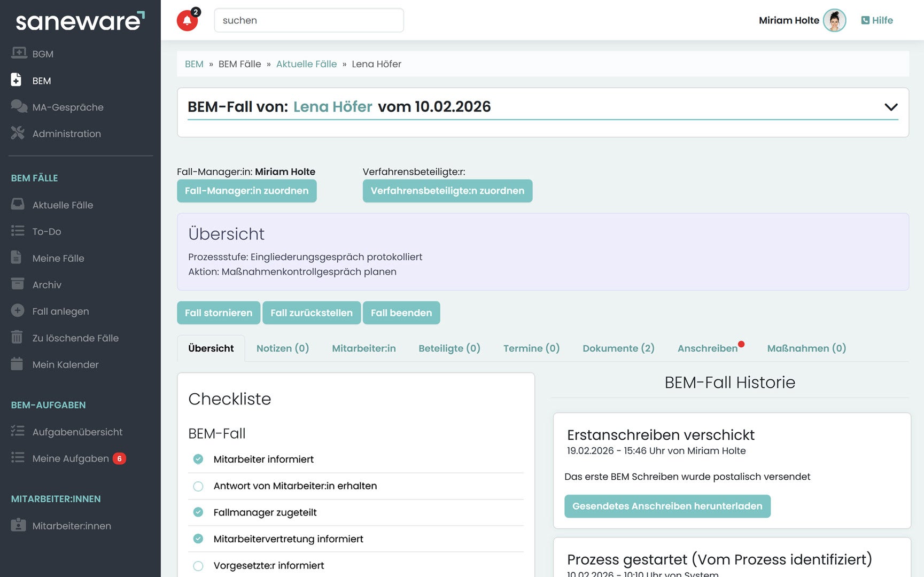The image size is (924, 577).
Task: Click the Hilfe phone icon
Action: 865,20
